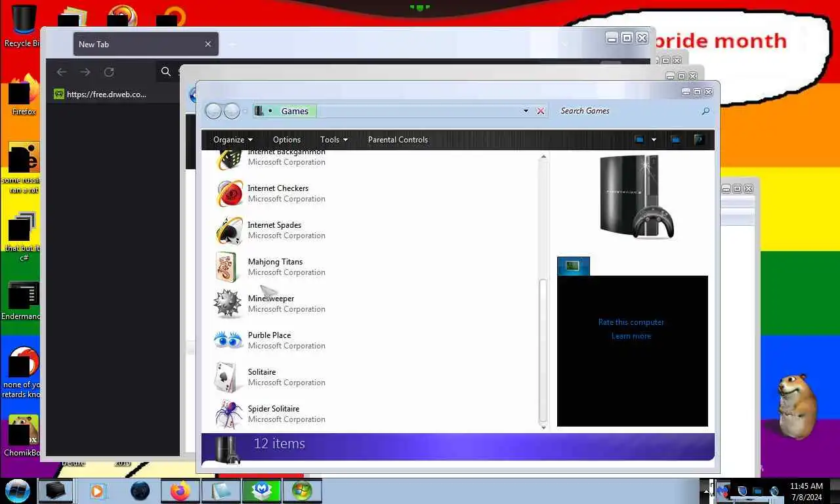Select the 'Mahjong Titans' name text

point(275,262)
